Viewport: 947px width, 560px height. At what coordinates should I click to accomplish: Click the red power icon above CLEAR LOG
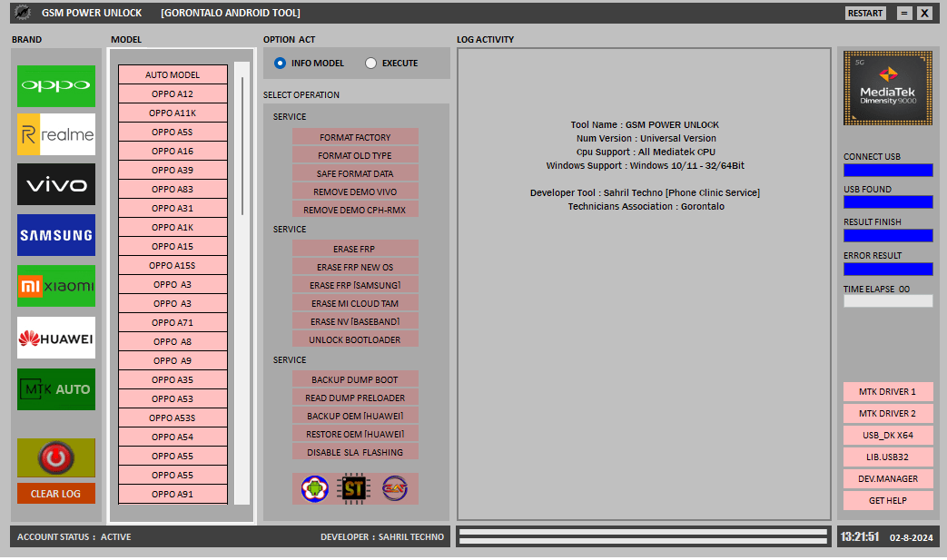(x=55, y=457)
